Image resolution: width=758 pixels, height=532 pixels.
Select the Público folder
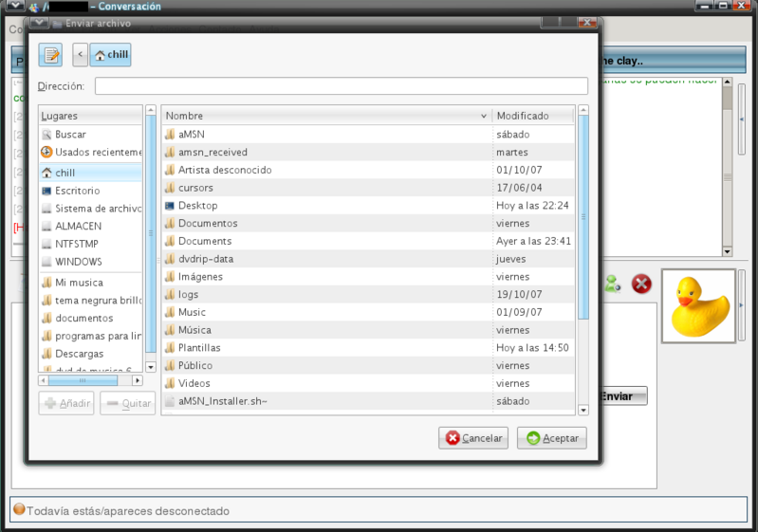[326, 366]
